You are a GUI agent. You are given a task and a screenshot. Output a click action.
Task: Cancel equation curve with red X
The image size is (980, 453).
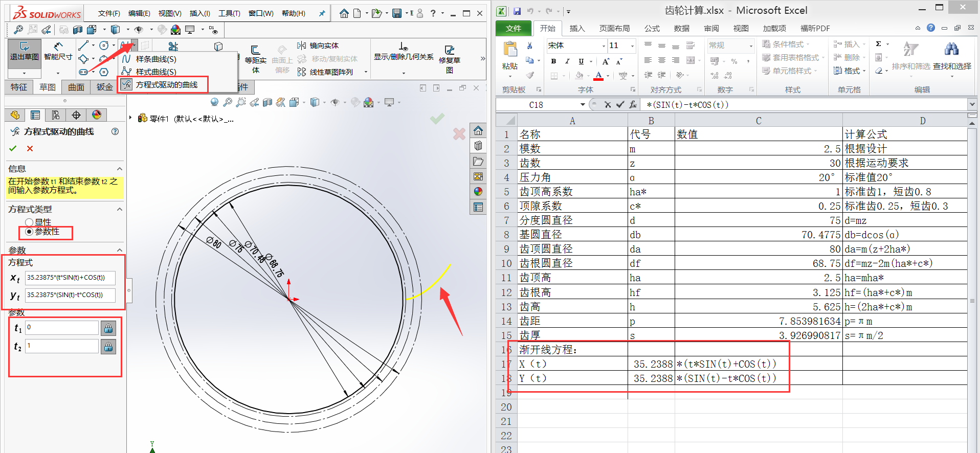(30, 148)
